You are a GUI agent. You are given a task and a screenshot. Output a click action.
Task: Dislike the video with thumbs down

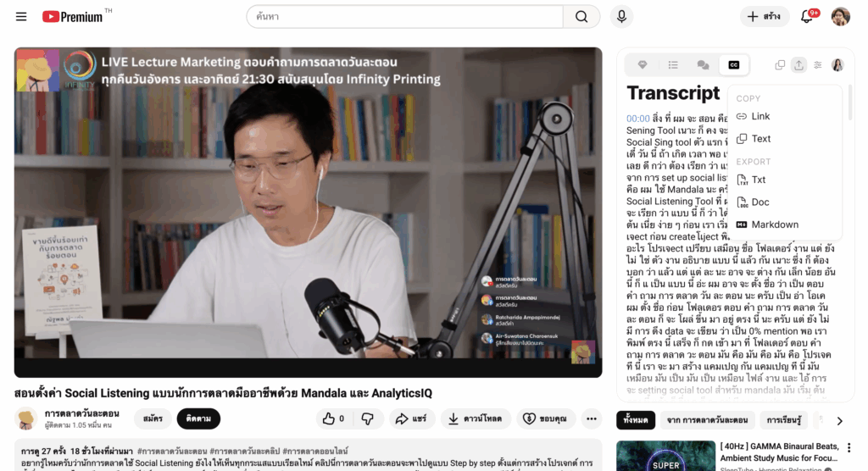[x=368, y=419]
